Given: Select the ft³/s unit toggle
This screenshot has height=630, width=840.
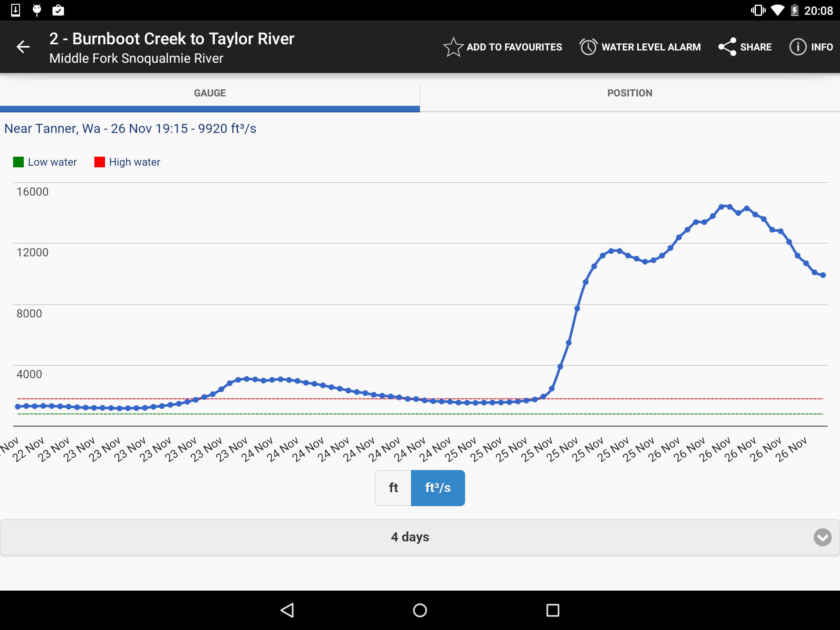Looking at the screenshot, I should click(x=438, y=488).
